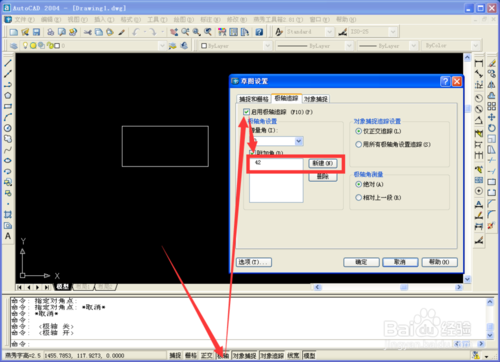Click the Text Style icon beside Standard
The image size is (500, 362).
[x=279, y=32]
